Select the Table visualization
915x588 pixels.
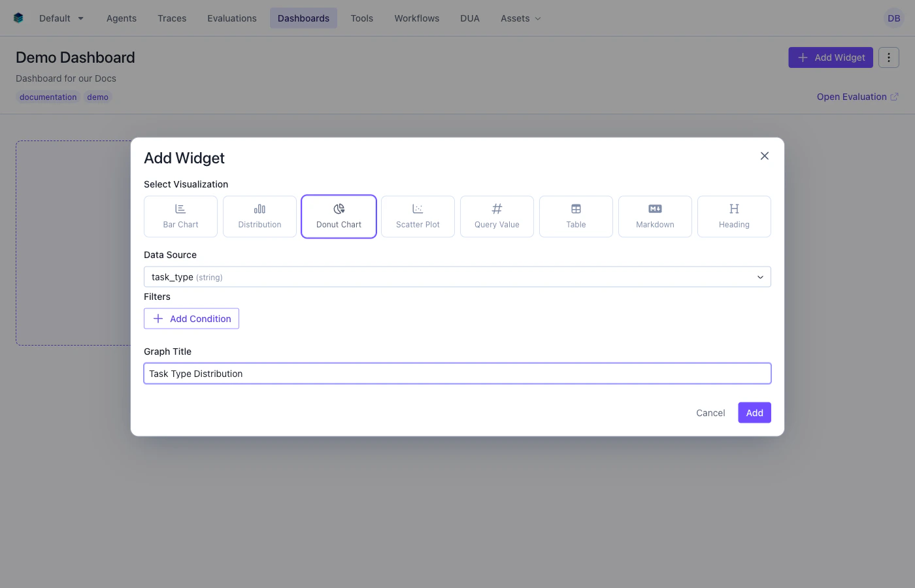[x=576, y=216]
